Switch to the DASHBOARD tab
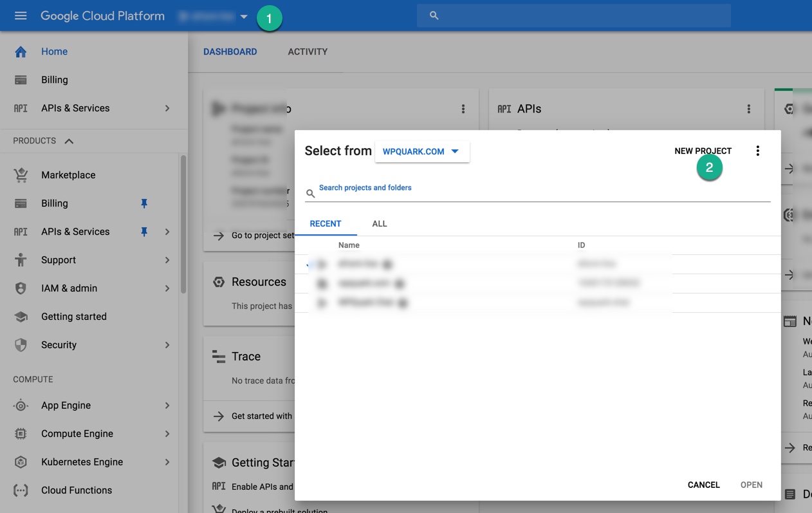 (x=230, y=51)
